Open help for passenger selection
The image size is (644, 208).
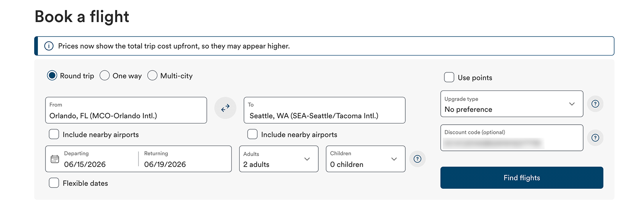click(417, 159)
